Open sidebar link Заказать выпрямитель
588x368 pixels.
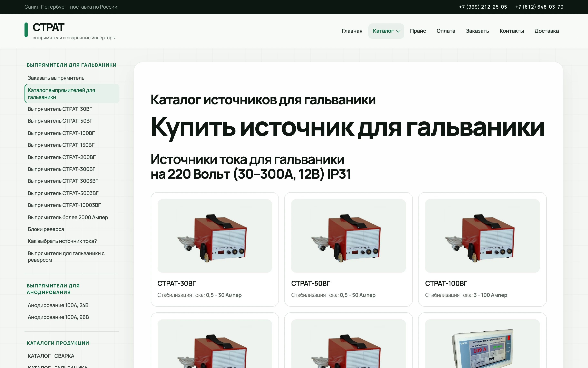pyautogui.click(x=72, y=78)
